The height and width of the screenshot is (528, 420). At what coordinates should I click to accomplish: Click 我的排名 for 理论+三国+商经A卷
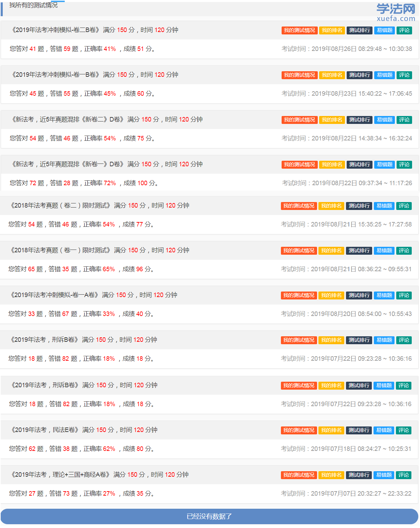click(332, 475)
